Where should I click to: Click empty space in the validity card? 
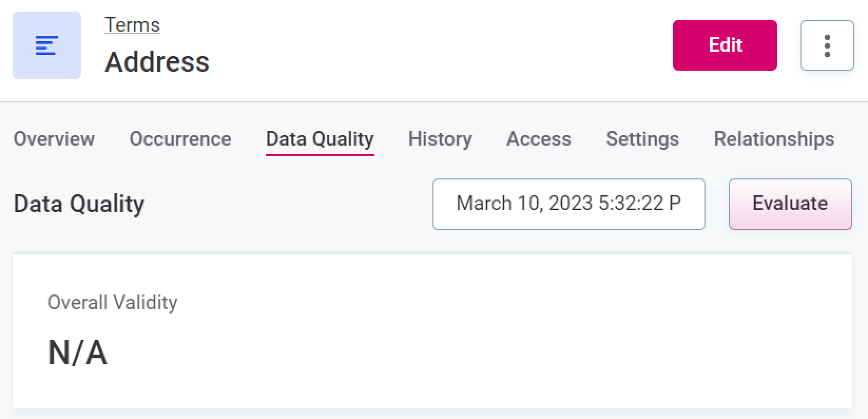point(475,338)
